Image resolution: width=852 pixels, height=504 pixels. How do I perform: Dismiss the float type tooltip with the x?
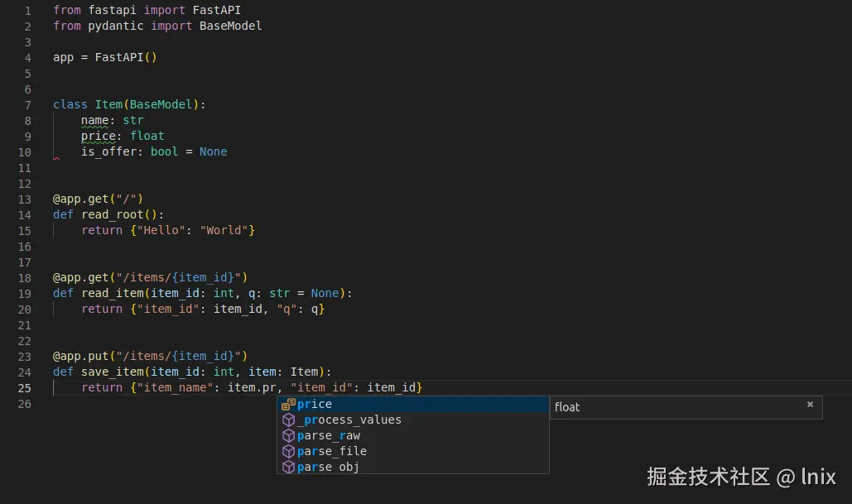point(810,406)
